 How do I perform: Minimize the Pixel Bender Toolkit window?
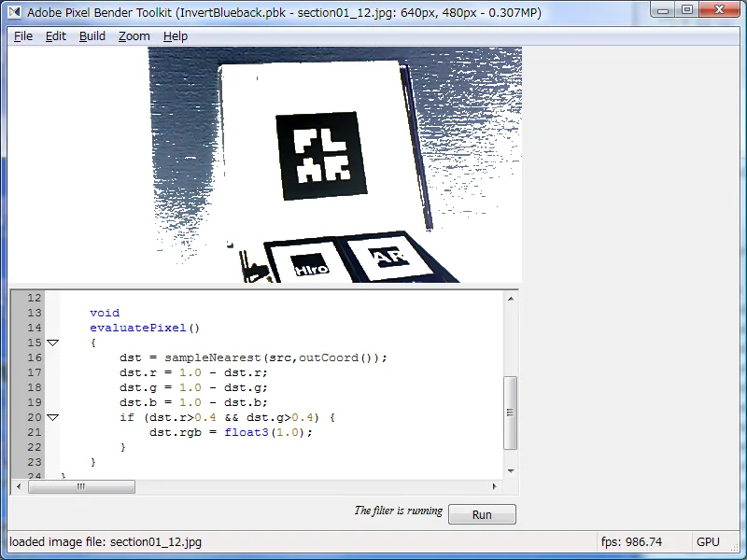663,9
